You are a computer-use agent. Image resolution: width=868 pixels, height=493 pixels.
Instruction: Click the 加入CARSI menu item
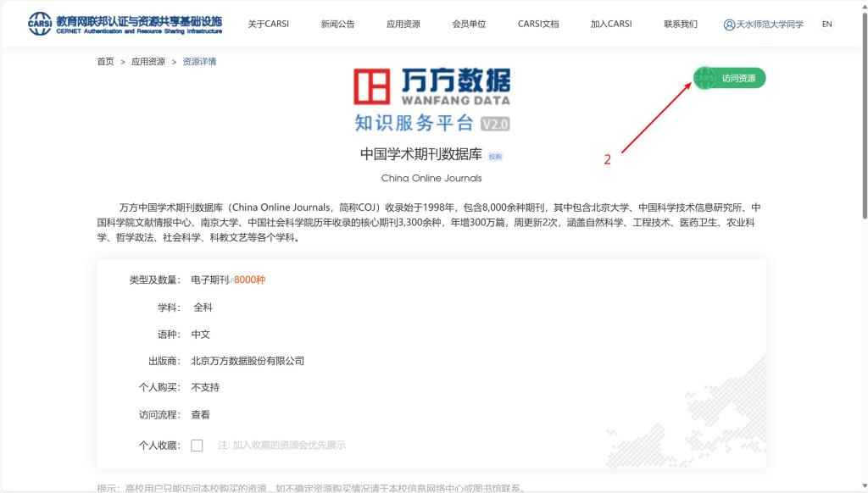point(611,24)
